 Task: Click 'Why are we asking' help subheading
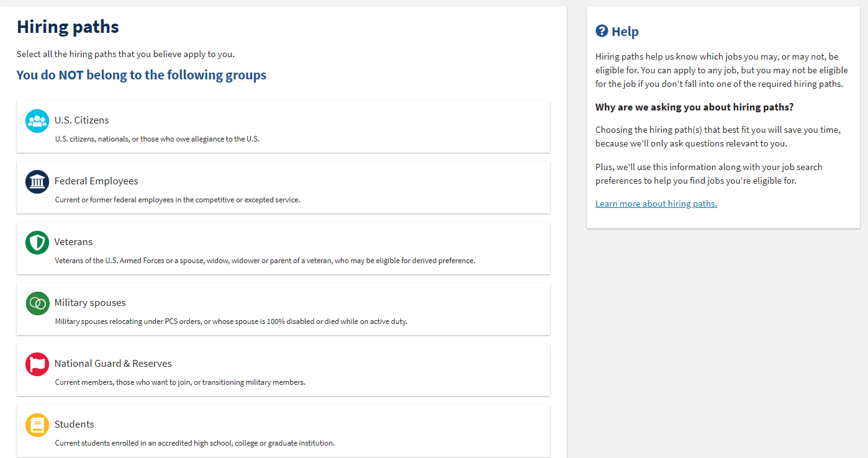point(694,107)
